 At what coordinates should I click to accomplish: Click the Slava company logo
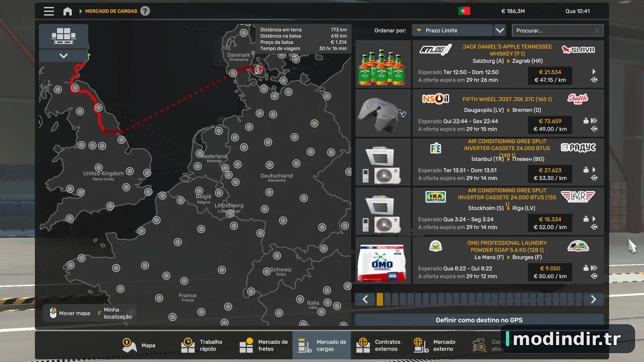click(578, 49)
